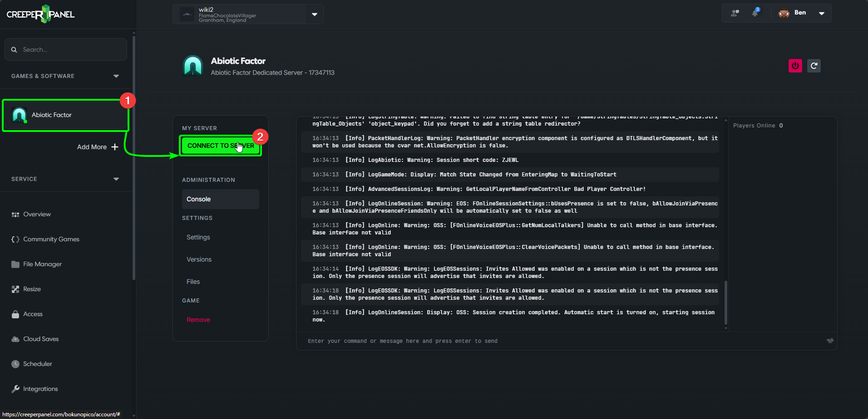Image resolution: width=868 pixels, height=419 pixels.
Task: Click the wiki2 server thumbnail
Action: (x=187, y=15)
